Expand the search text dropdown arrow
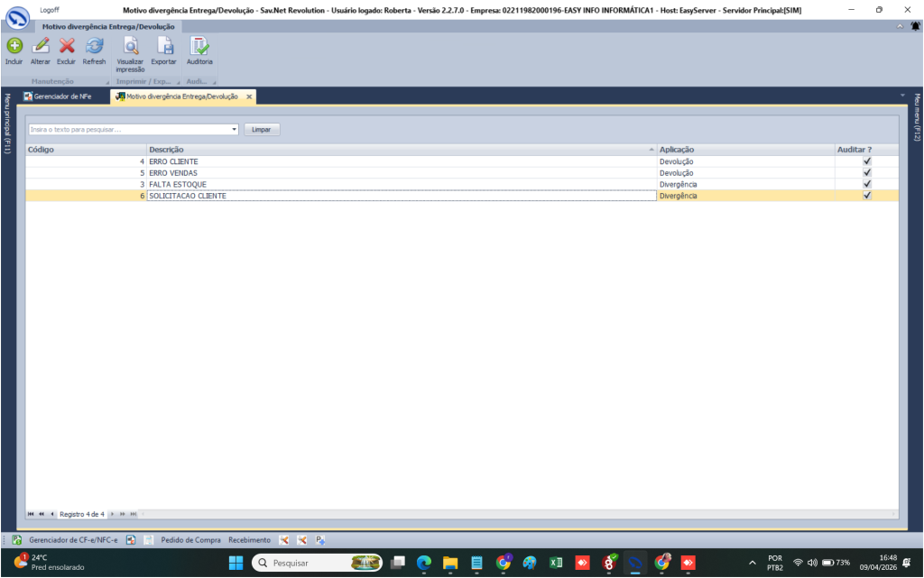Screen dimensions: 924x578 (x=235, y=130)
